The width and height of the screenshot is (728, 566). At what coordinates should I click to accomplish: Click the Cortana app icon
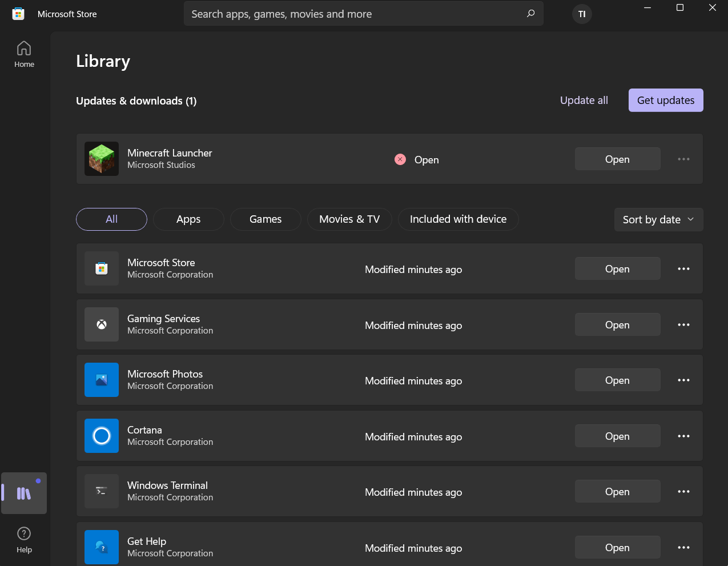tap(102, 436)
